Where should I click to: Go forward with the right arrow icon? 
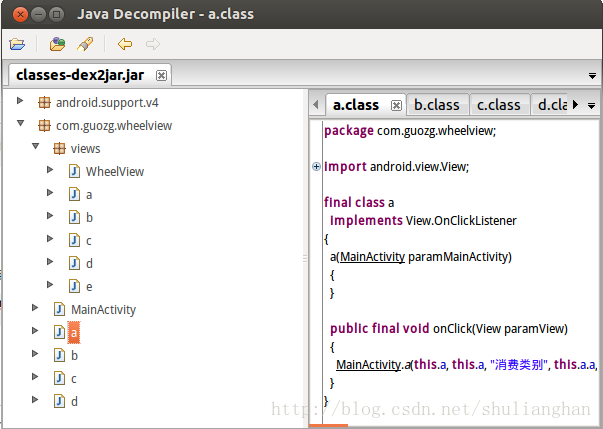(153, 44)
